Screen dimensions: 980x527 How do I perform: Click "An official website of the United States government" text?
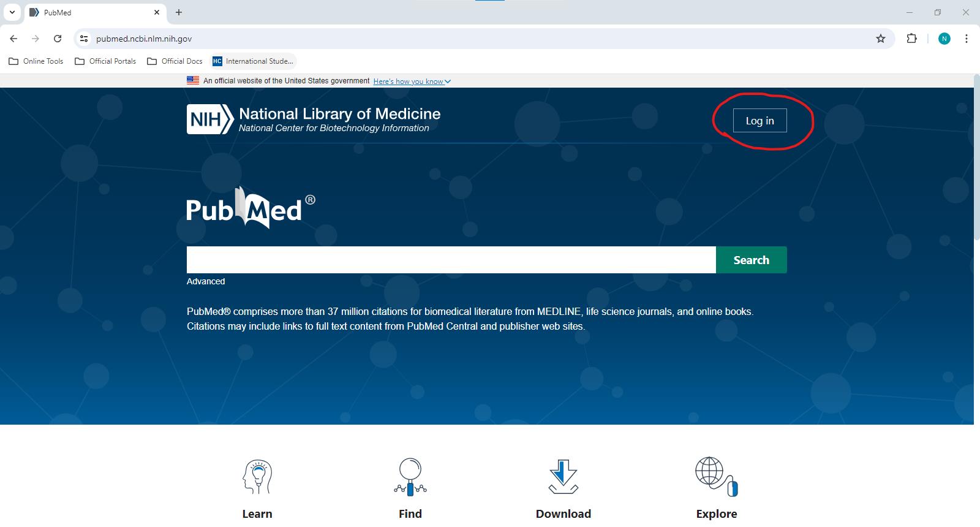pyautogui.click(x=287, y=81)
